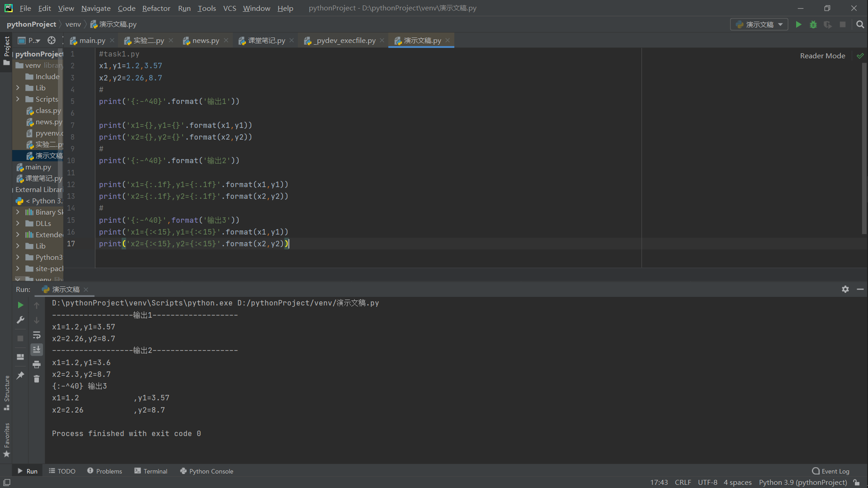The height and width of the screenshot is (488, 868).
Task: Click the locate target icon in Project panel
Action: tap(52, 41)
